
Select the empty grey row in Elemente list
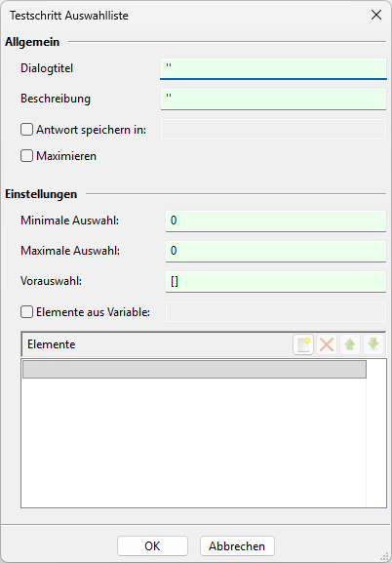[194, 369]
